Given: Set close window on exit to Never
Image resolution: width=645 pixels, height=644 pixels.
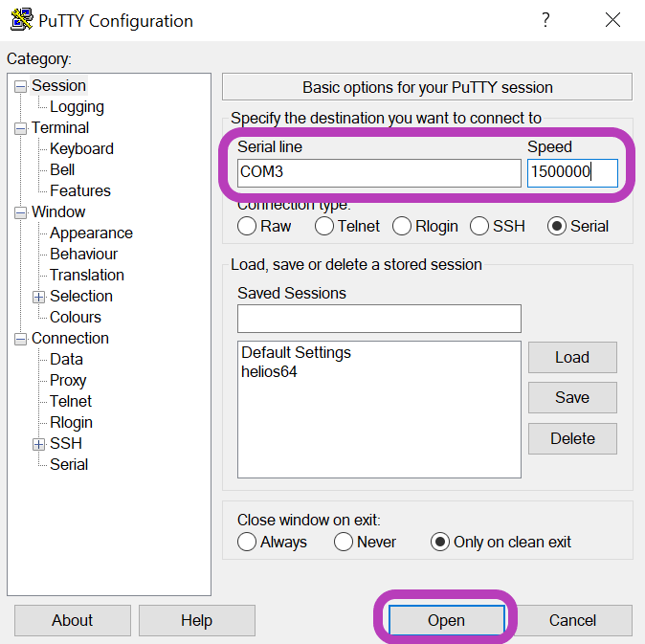Looking at the screenshot, I should 344,542.
